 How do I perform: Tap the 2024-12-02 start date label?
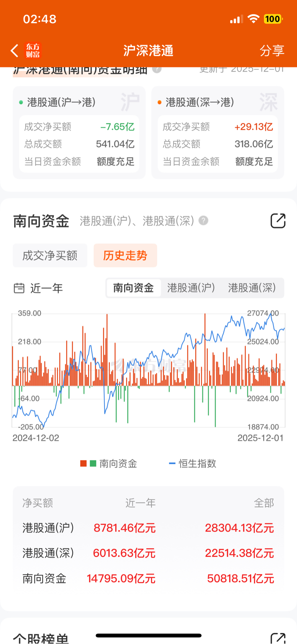pyautogui.click(x=36, y=438)
